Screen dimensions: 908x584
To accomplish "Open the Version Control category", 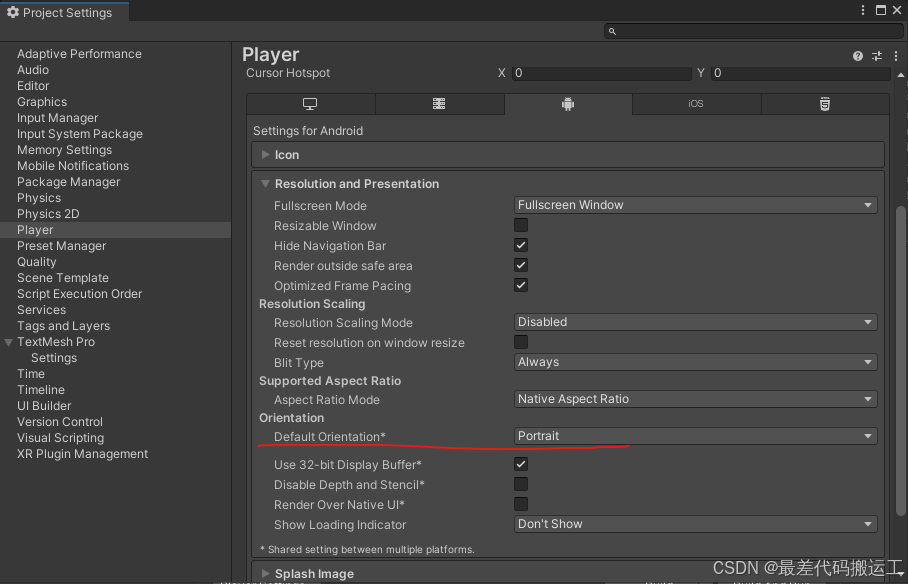I will pos(60,422).
